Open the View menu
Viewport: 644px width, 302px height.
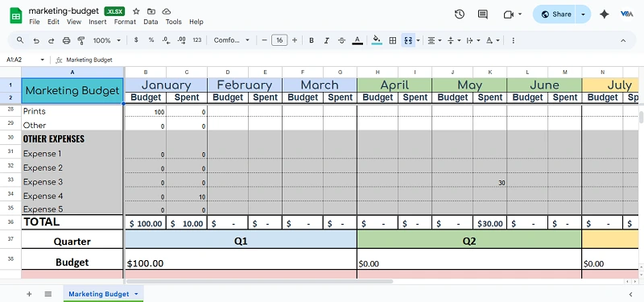[x=74, y=22]
